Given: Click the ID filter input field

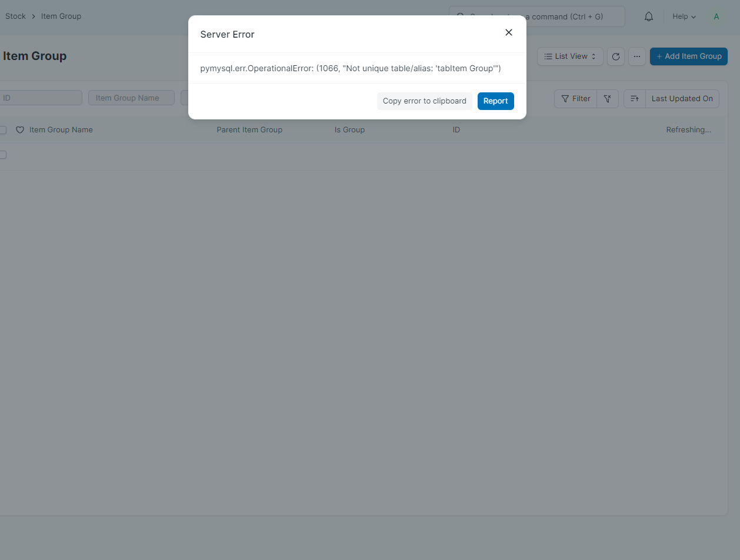Looking at the screenshot, I should coord(41,97).
